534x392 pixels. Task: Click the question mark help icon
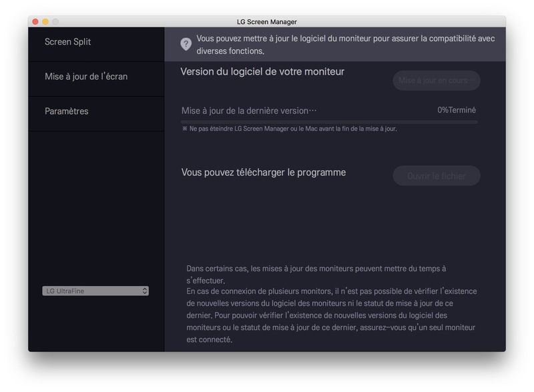186,44
